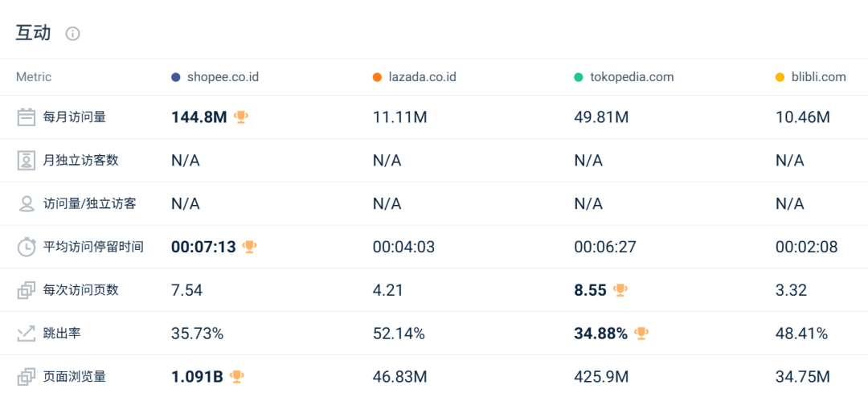This screenshot has width=868, height=393.
Task: Click the bounce-rate chart icon for 跳出率
Action: click(26, 334)
